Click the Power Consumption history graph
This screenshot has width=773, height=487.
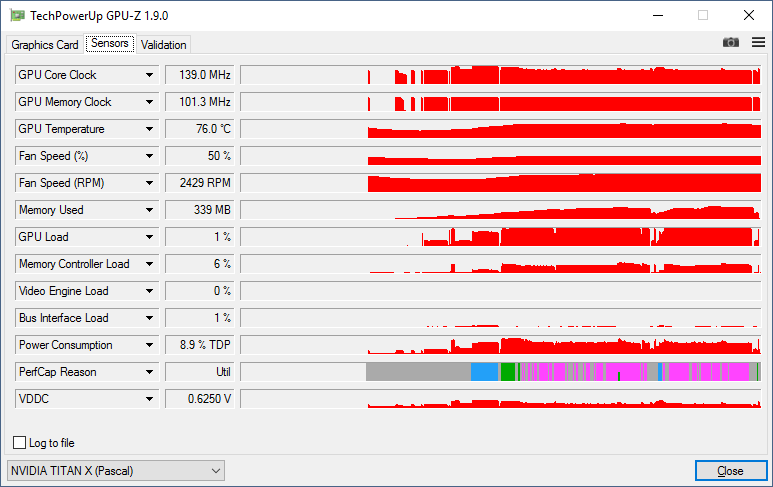501,345
